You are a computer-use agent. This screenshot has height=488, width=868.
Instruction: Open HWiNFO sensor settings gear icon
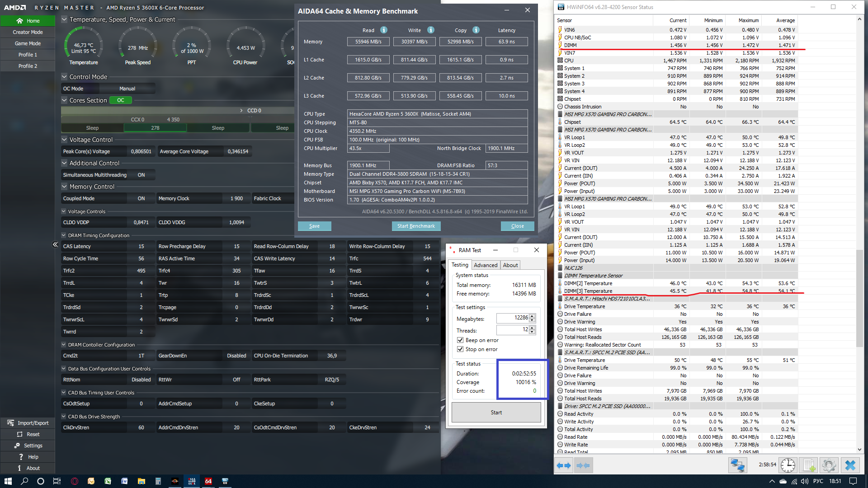tap(829, 465)
